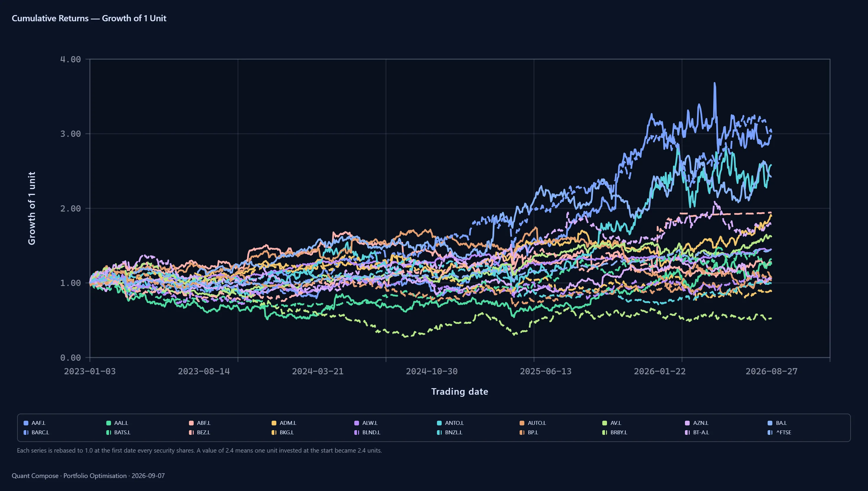
Task: Select AZN.L in the legend
Action: 696,423
